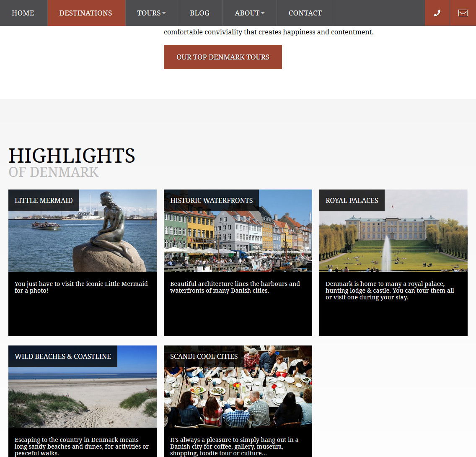This screenshot has height=457, width=476.
Task: Click the Scandi Cool Cities title
Action: click(x=204, y=356)
